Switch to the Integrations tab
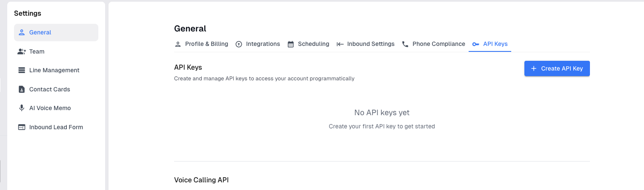Screen dimensions: 644x190 pyautogui.click(x=258, y=44)
